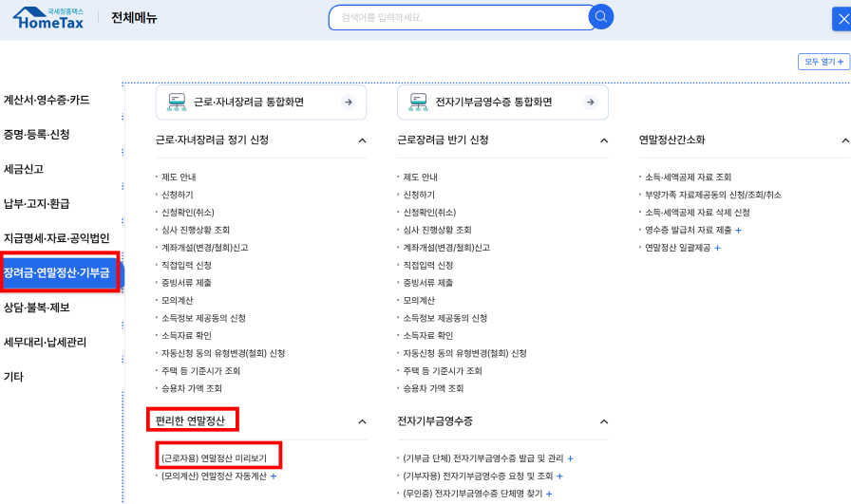Close the full menu with X button

(x=841, y=18)
